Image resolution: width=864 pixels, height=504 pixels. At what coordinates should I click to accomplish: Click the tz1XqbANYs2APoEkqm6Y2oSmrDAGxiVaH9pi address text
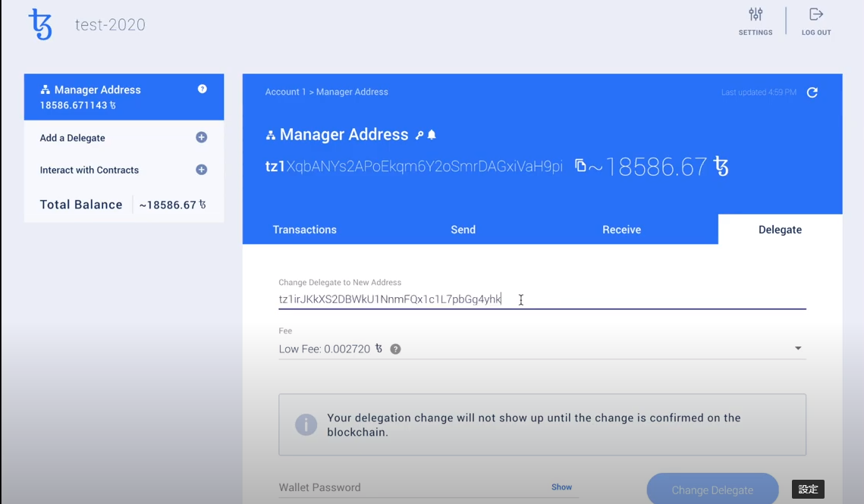pos(414,166)
